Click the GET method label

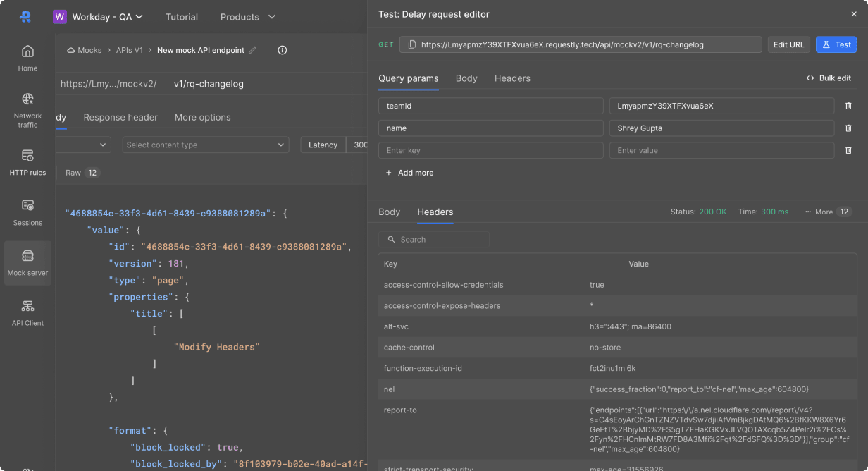(386, 44)
